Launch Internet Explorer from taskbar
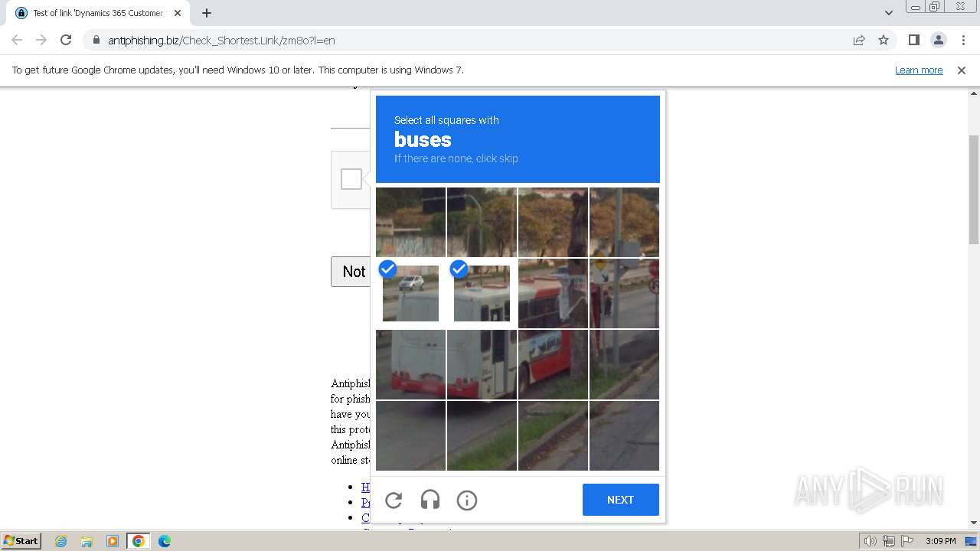Screen dimensions: 980x551 60,541
